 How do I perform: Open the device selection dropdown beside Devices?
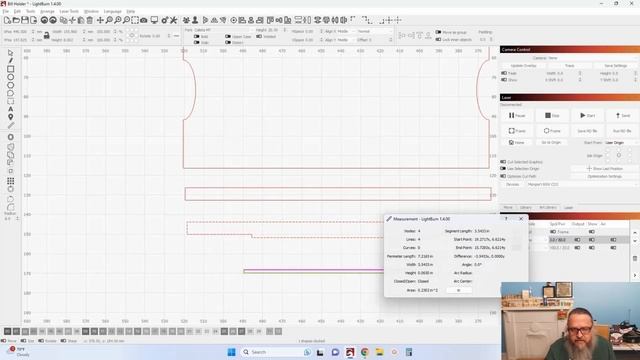[582, 184]
